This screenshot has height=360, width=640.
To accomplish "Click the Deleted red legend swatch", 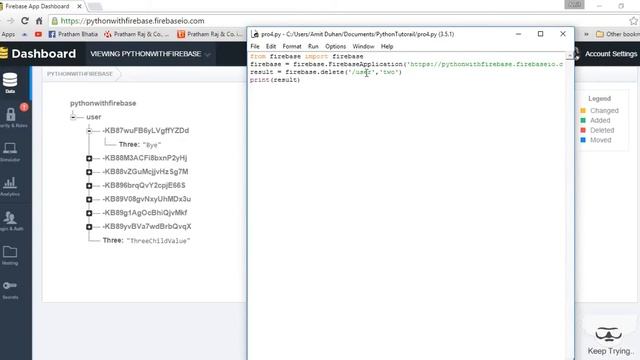I will (x=583, y=130).
